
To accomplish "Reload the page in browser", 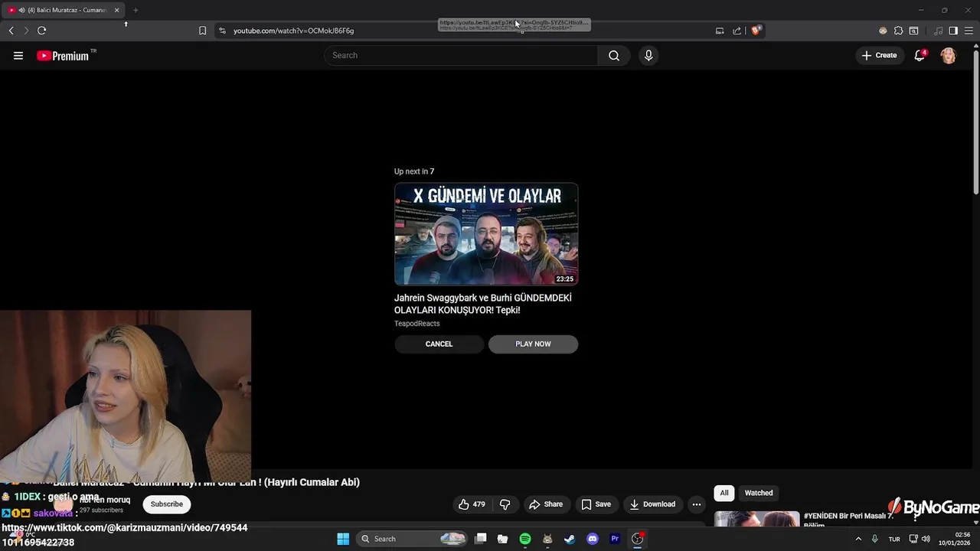I will point(41,31).
